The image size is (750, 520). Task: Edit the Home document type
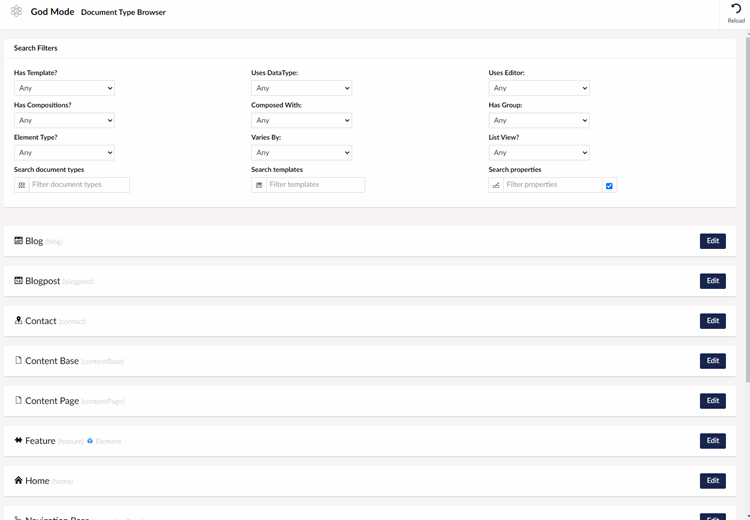[713, 481]
